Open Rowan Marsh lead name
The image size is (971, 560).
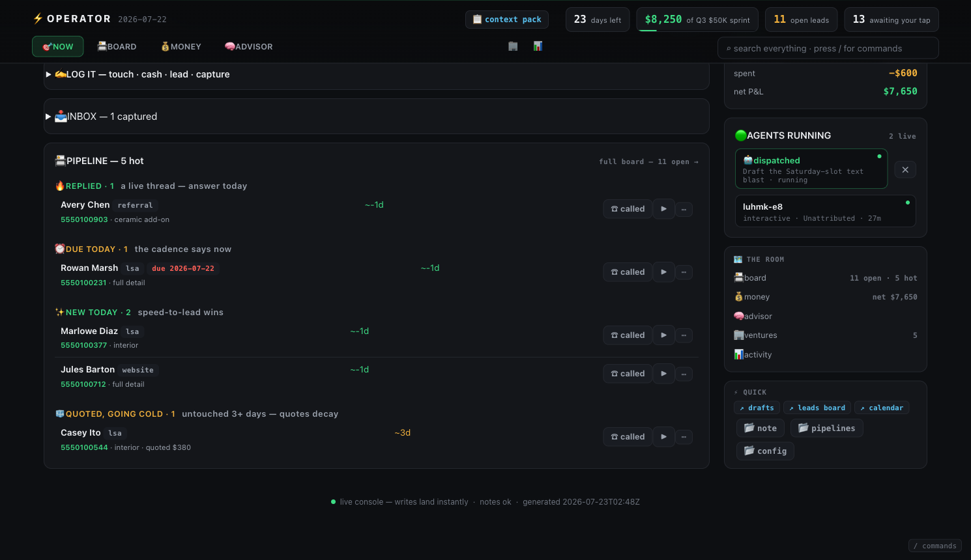[89, 268]
